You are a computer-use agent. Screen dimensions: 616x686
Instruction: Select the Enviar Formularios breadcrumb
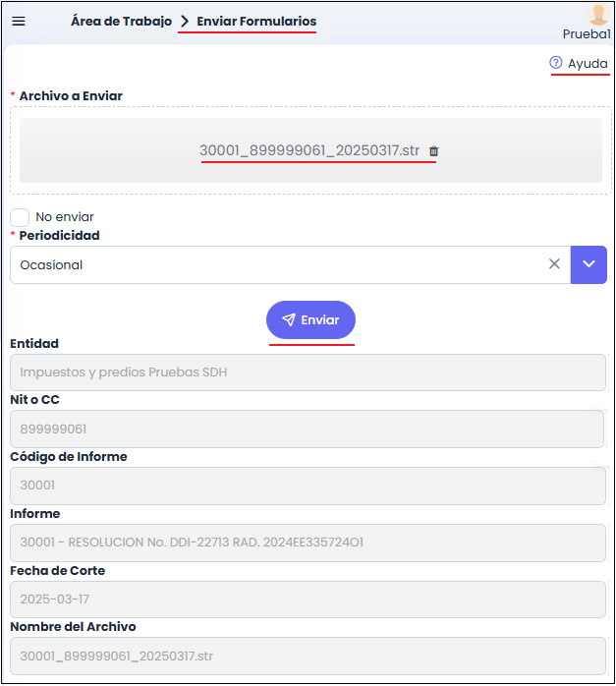point(256,21)
